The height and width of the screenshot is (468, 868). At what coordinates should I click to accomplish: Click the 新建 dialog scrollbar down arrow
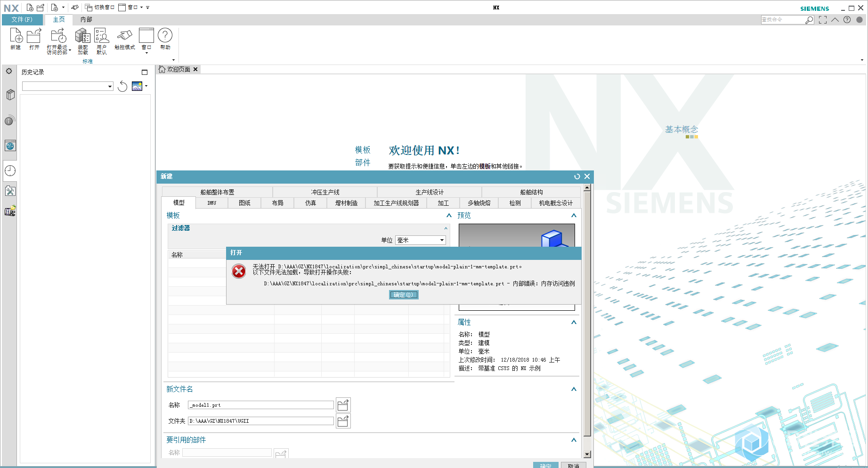(587, 454)
